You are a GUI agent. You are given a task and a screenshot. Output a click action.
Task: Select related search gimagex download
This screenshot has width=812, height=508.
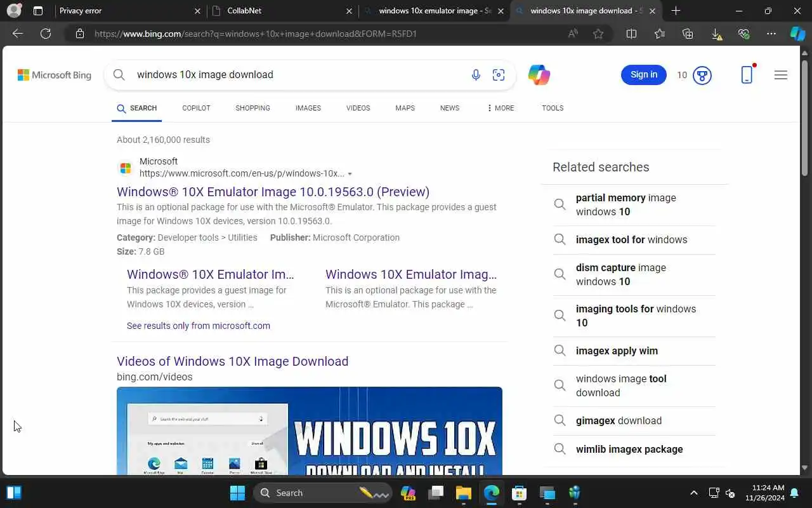coord(634,420)
